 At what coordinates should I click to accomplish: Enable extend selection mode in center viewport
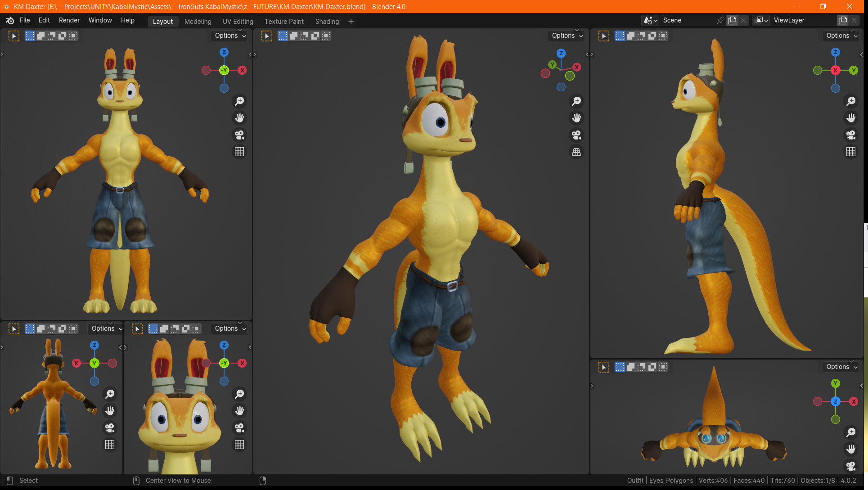[294, 36]
